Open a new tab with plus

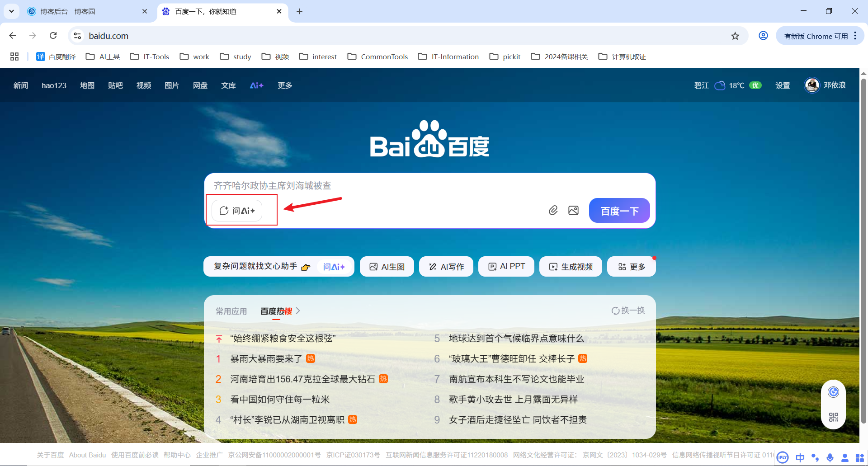299,11
